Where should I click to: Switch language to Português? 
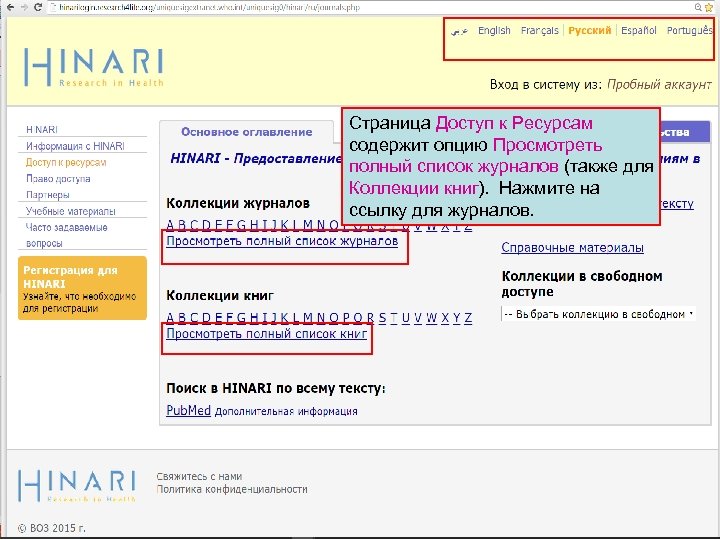tap(689, 30)
